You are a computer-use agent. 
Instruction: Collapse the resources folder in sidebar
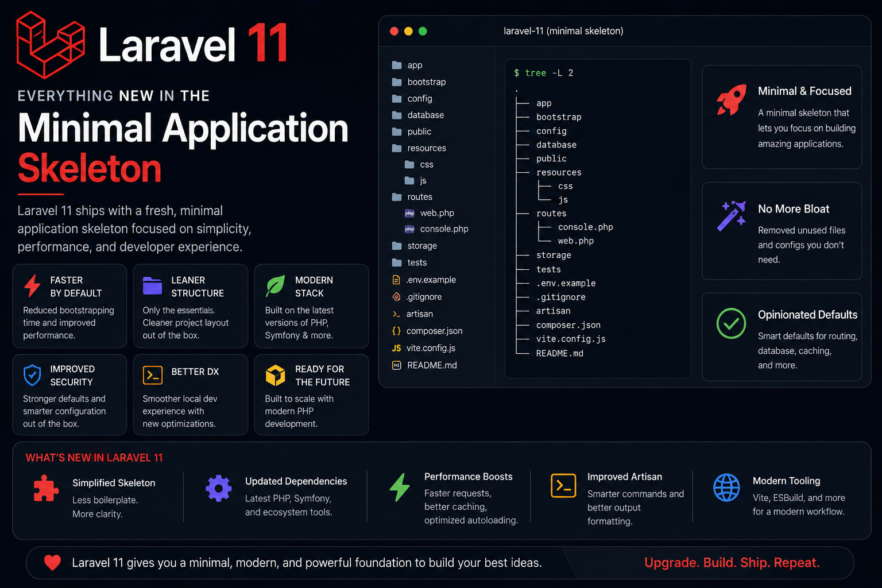(419, 148)
